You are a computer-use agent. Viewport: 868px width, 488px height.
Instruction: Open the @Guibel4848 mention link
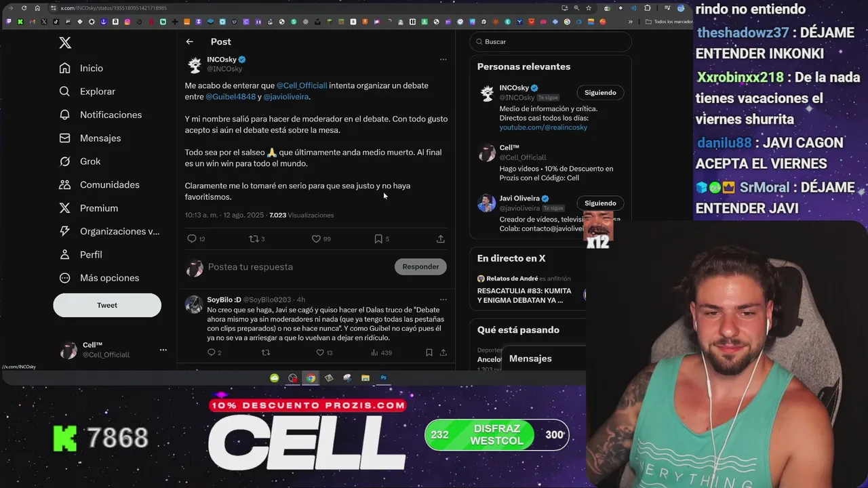(231, 97)
